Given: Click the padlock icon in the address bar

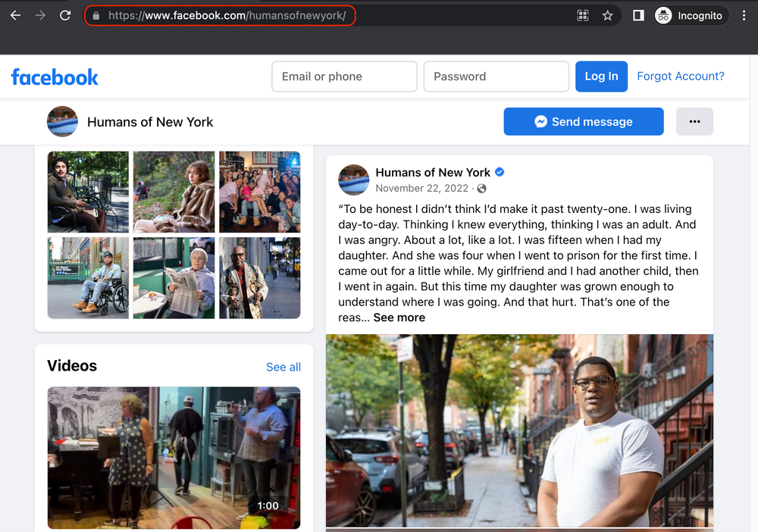Looking at the screenshot, I should click(x=97, y=15).
